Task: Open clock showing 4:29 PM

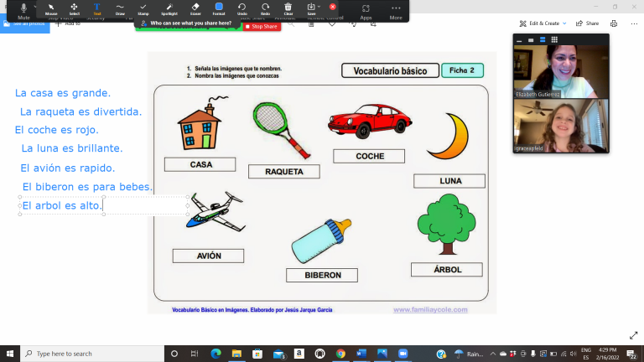Action: (x=607, y=354)
